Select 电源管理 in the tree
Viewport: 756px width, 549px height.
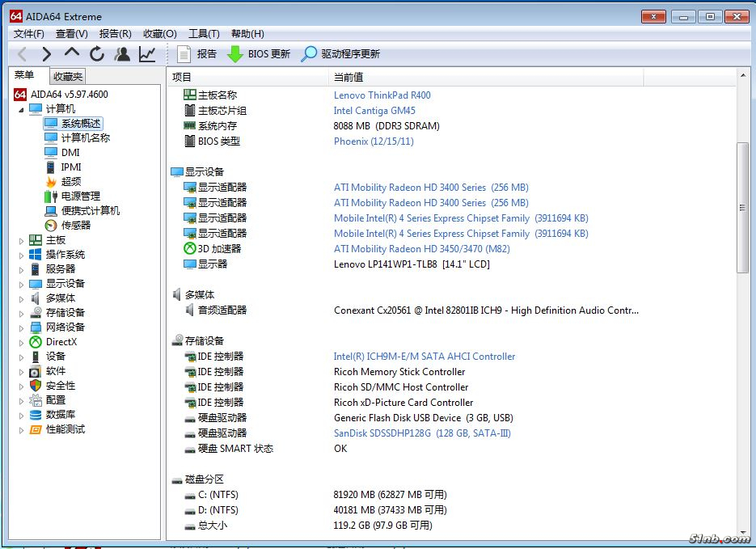click(81, 196)
